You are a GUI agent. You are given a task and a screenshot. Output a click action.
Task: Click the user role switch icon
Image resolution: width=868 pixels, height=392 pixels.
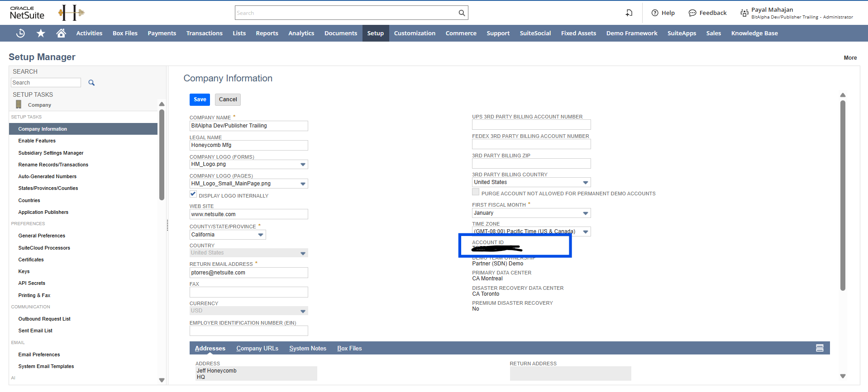(x=744, y=13)
